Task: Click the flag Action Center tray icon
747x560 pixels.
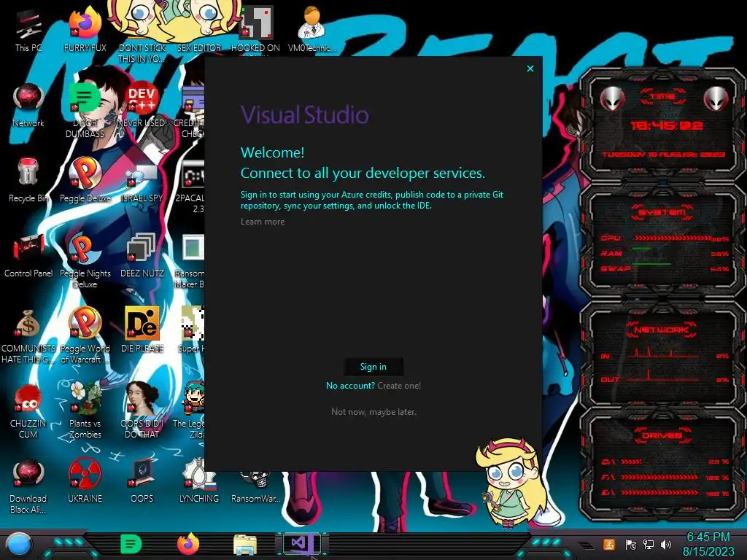Action: click(631, 544)
